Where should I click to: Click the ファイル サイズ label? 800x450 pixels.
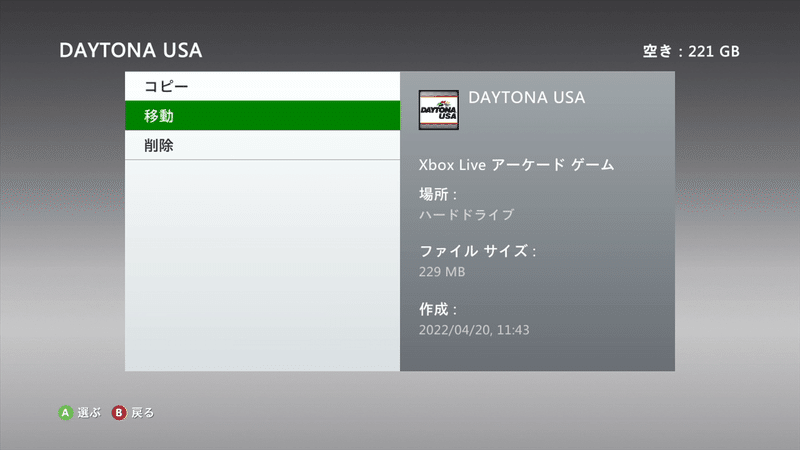click(478, 251)
